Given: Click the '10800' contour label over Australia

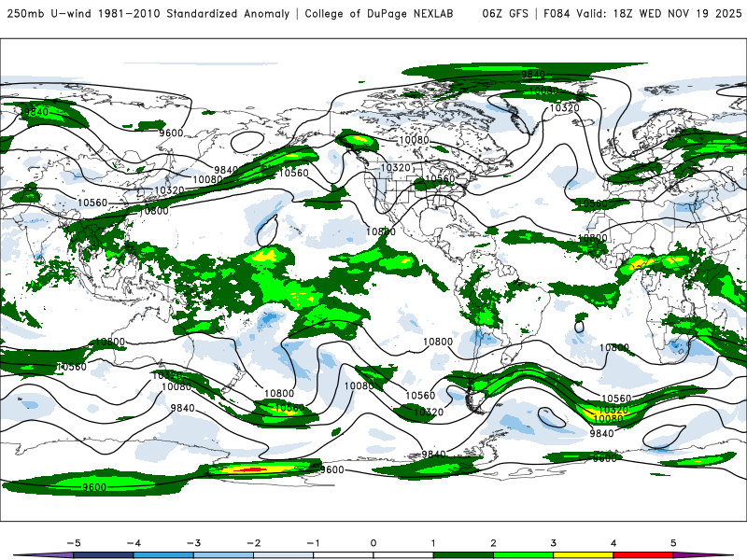Looking at the screenshot, I should click(110, 342).
